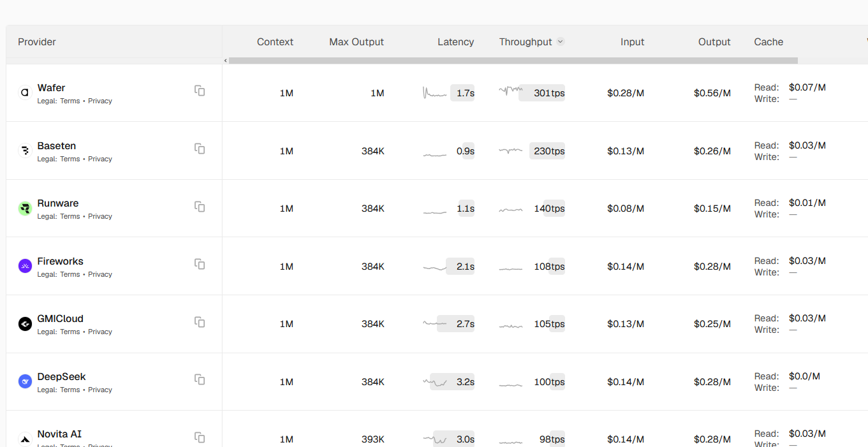This screenshot has width=868, height=447.
Task: Open the Wafer provider name
Action: 51,88
